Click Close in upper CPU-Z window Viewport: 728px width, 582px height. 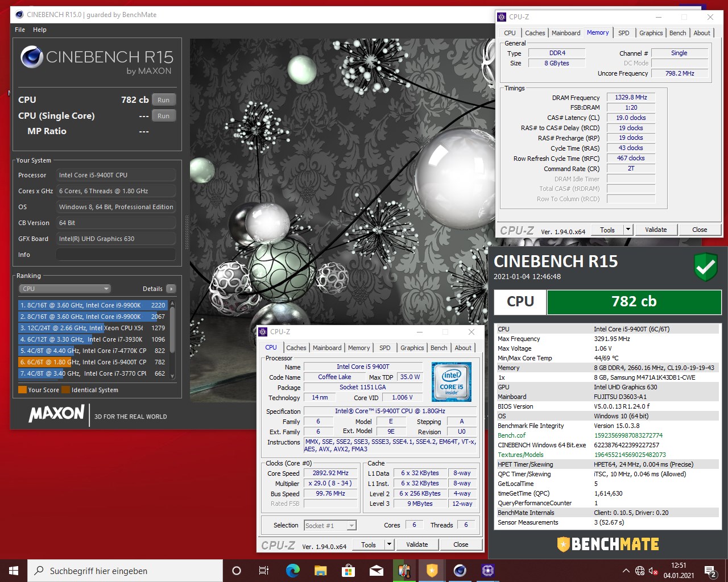(700, 230)
